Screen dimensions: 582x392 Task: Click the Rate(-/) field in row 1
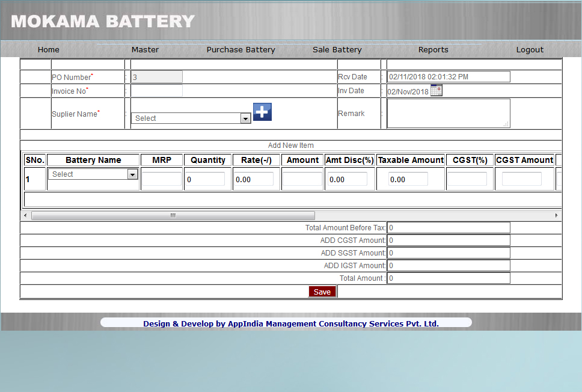pyautogui.click(x=254, y=179)
